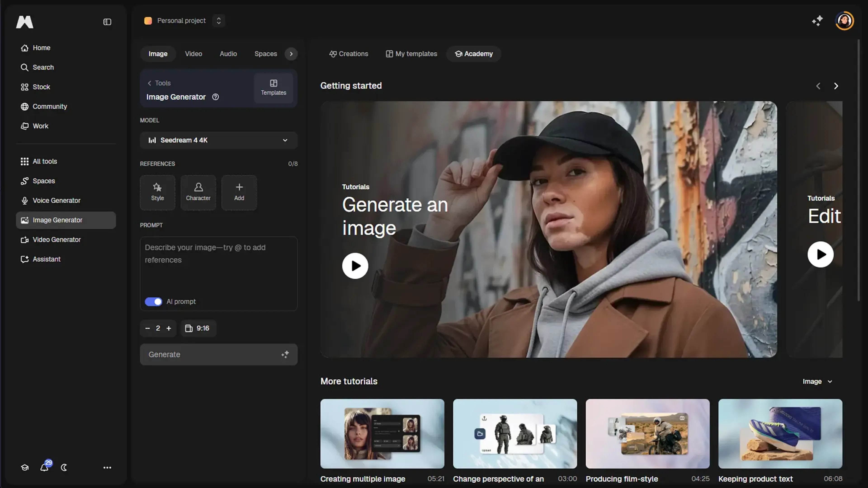
Task: Open Keeping product text tutorial thumbnail
Action: [780, 434]
